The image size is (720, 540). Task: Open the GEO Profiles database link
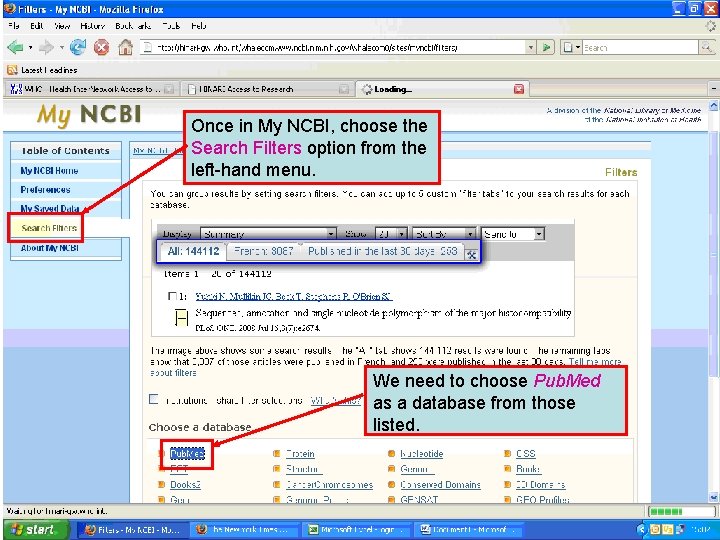pyautogui.click(x=542, y=499)
